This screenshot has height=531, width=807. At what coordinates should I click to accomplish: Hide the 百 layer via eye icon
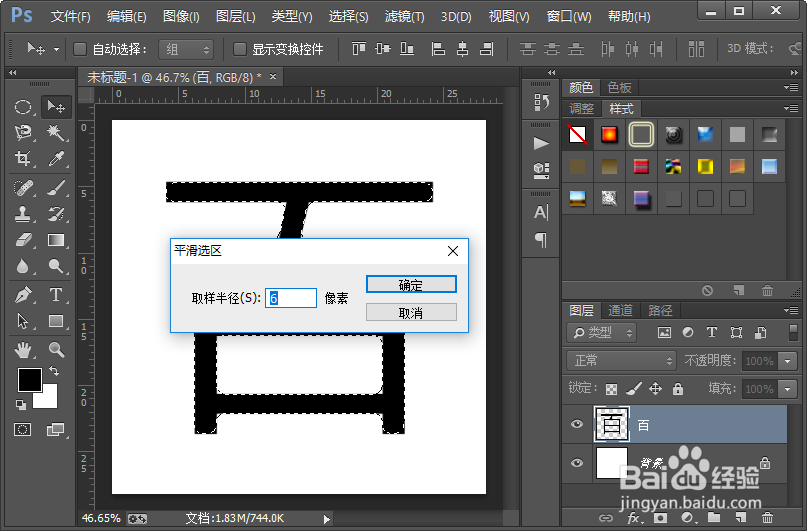(577, 424)
